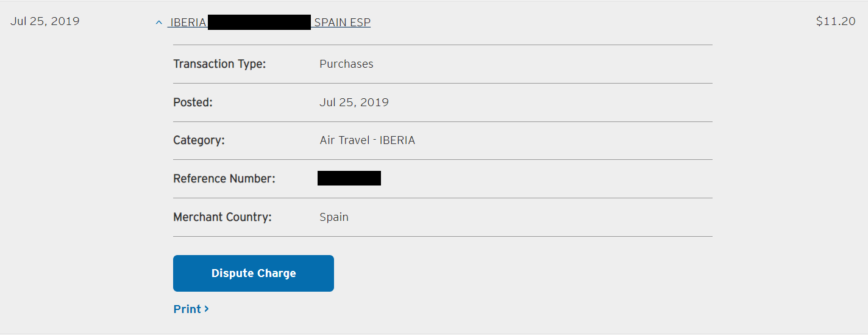
Task: Click the $11.20 transaction amount
Action: (x=836, y=21)
